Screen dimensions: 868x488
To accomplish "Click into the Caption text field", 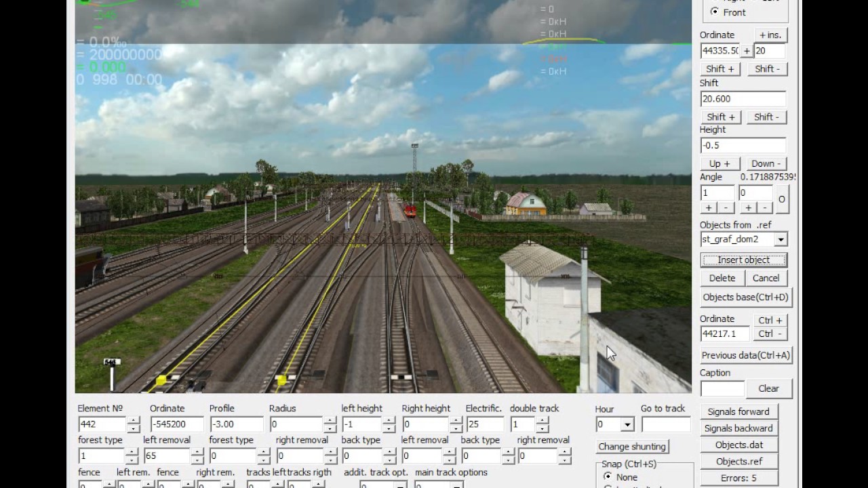I will 722,388.
